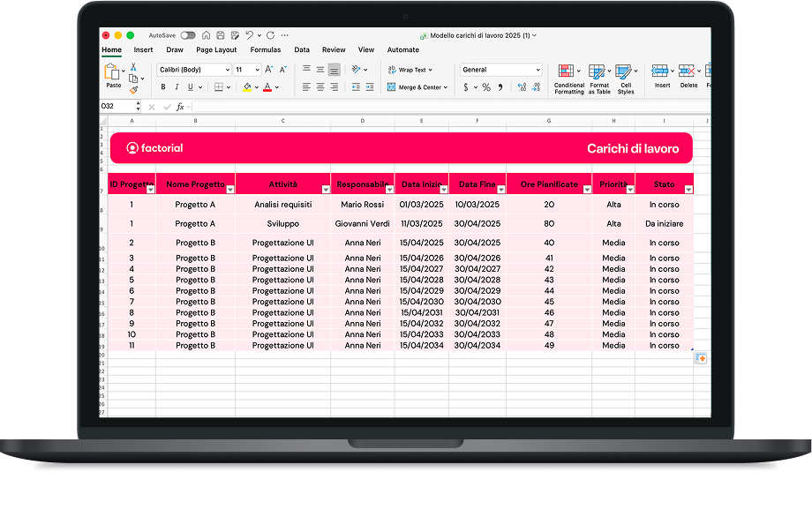Select the Cut scissors icon
This screenshot has width=812, height=517.
133,67
